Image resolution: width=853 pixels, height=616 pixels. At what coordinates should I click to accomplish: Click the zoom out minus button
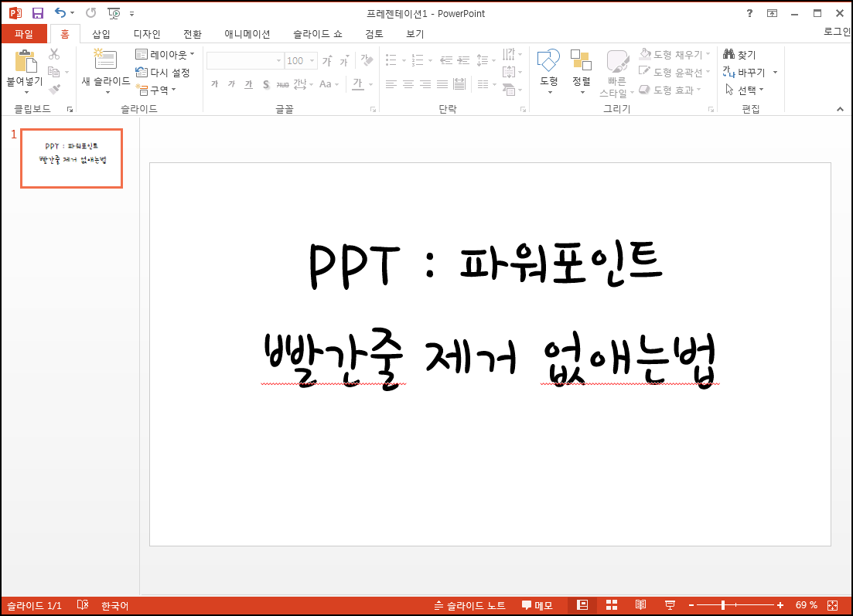click(x=691, y=605)
